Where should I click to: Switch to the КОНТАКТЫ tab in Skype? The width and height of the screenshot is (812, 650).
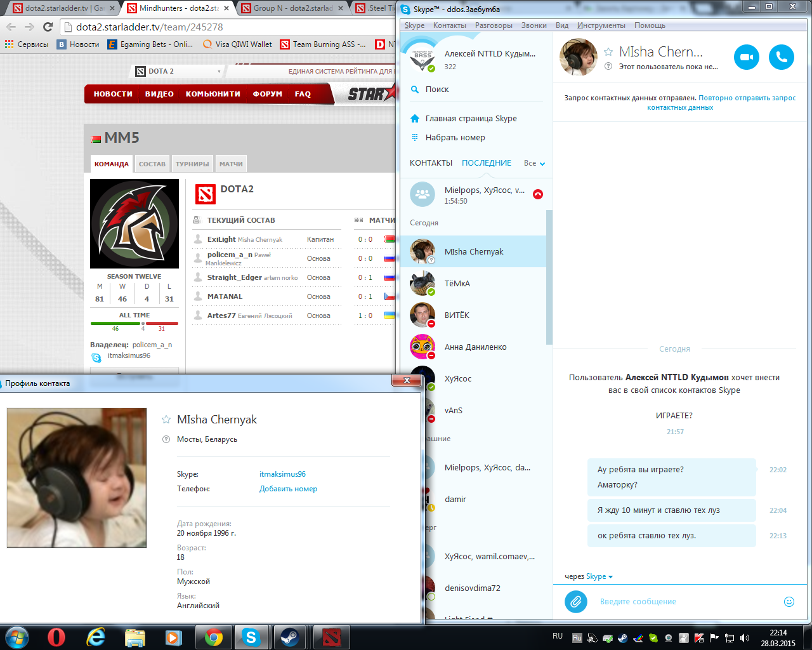431,163
